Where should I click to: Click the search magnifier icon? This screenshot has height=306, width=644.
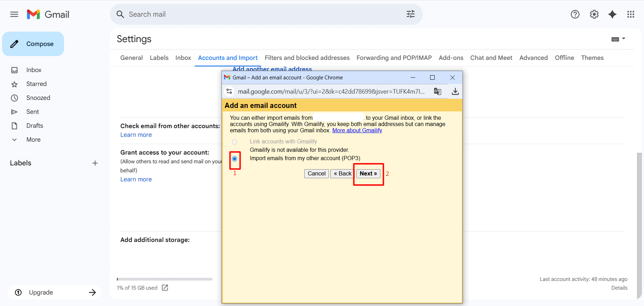point(120,14)
